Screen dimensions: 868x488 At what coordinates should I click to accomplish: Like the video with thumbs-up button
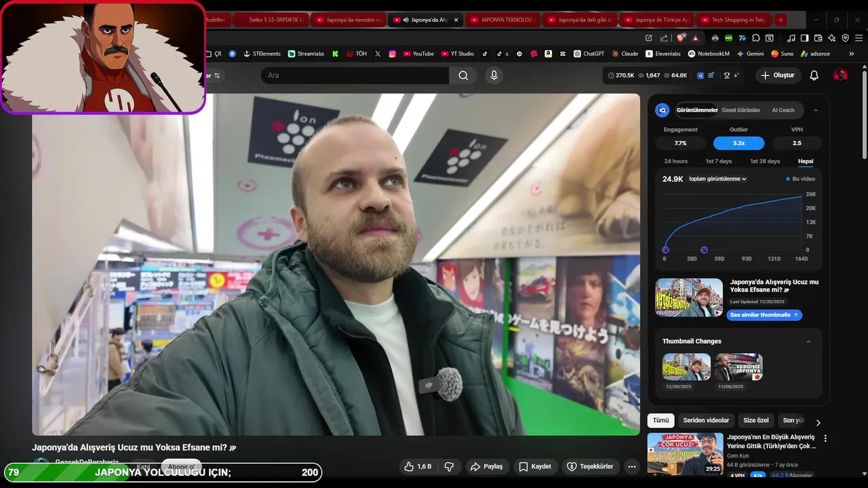click(x=418, y=466)
